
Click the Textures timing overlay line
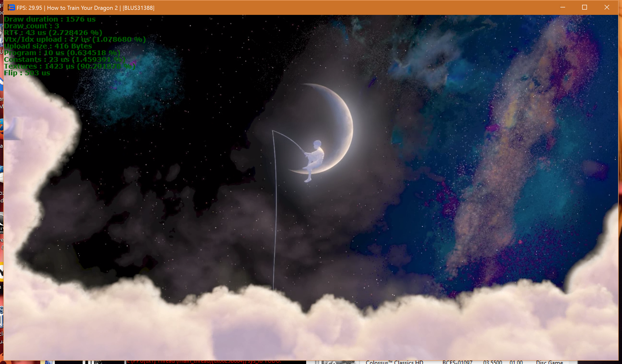[x=69, y=66]
